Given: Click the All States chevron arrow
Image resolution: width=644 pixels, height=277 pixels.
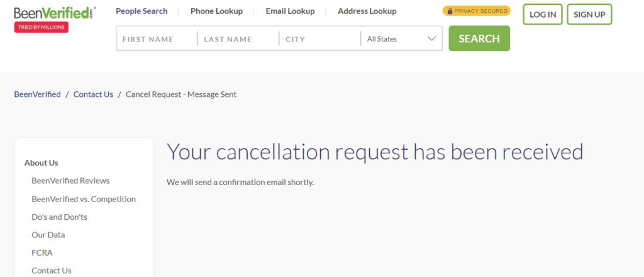Looking at the screenshot, I should click(431, 38).
